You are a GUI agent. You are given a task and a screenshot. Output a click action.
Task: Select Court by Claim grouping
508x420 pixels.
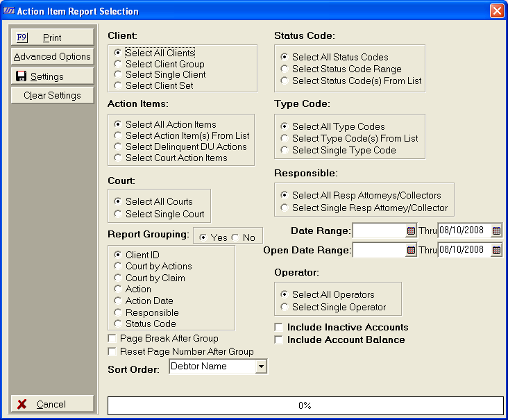click(x=118, y=278)
